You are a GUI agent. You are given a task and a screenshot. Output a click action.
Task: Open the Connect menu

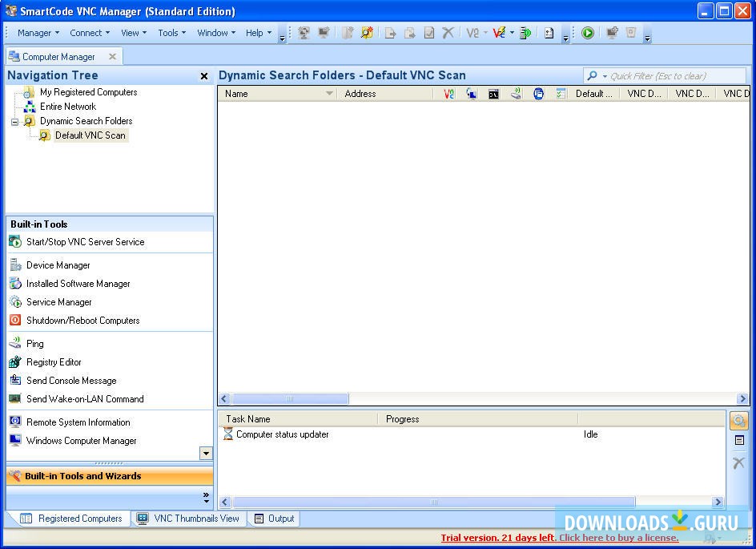[x=90, y=33]
